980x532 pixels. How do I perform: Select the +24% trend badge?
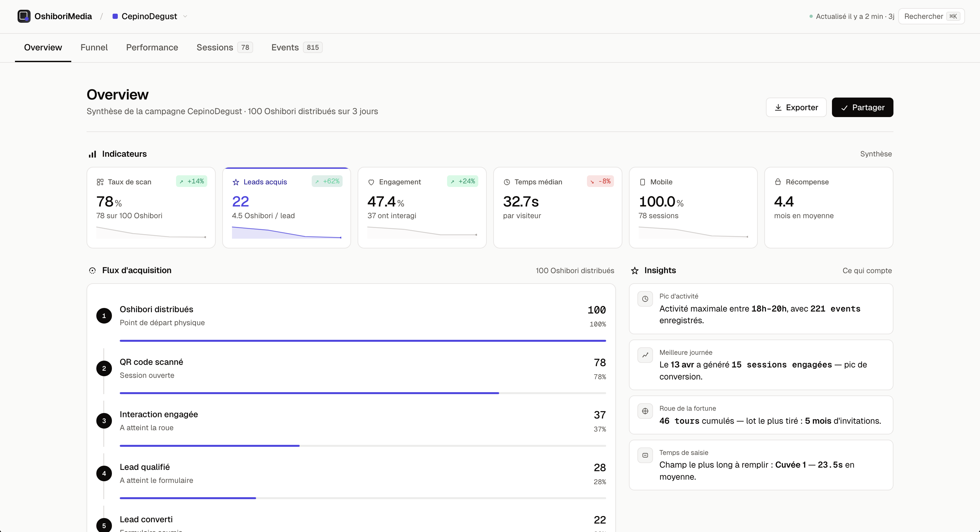tap(463, 181)
